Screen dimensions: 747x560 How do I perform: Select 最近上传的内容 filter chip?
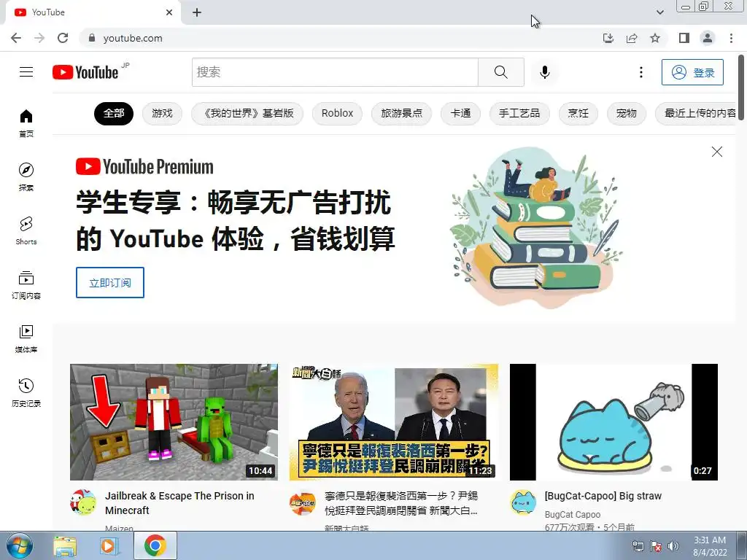(x=697, y=113)
